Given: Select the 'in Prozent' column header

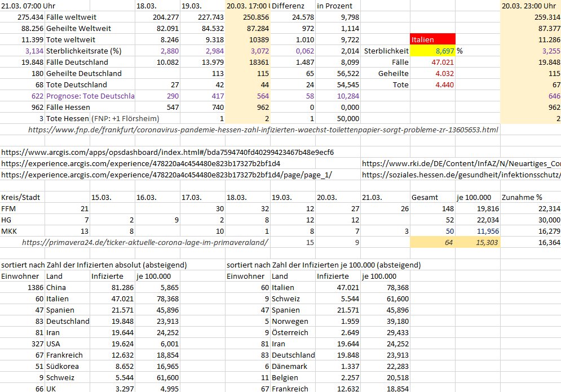Looking at the screenshot, I should click(338, 6).
